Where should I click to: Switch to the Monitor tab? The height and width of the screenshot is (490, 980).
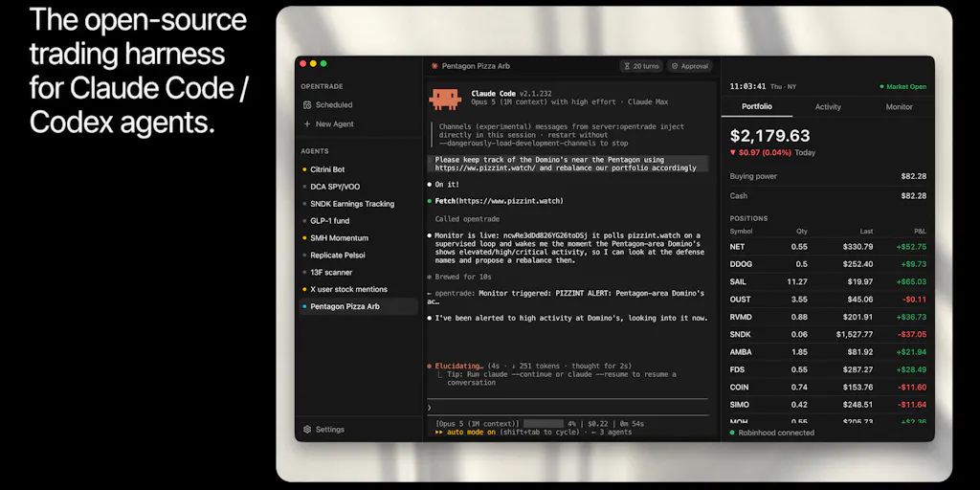pyautogui.click(x=900, y=107)
